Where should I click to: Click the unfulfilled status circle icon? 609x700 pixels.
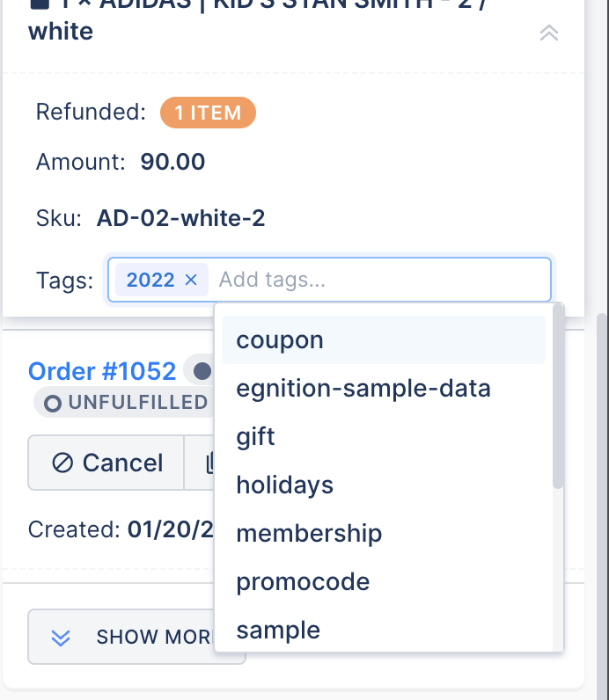point(53,404)
